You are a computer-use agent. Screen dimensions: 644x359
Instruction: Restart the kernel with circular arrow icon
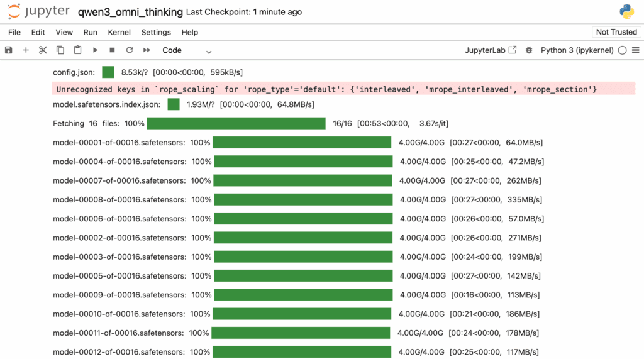(x=130, y=50)
